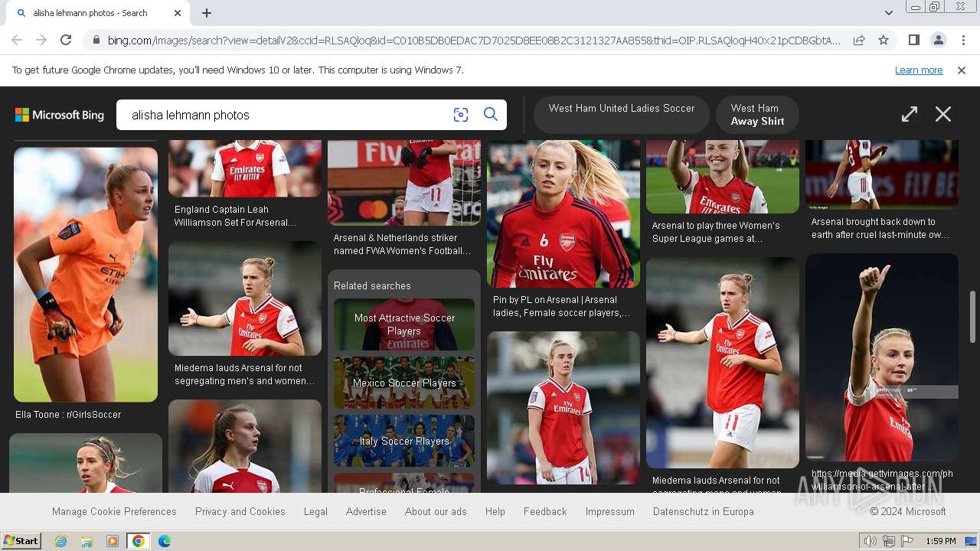Screen dimensions: 980x551
Task: Open Microsoft Edge from taskbar
Action: pos(165,541)
